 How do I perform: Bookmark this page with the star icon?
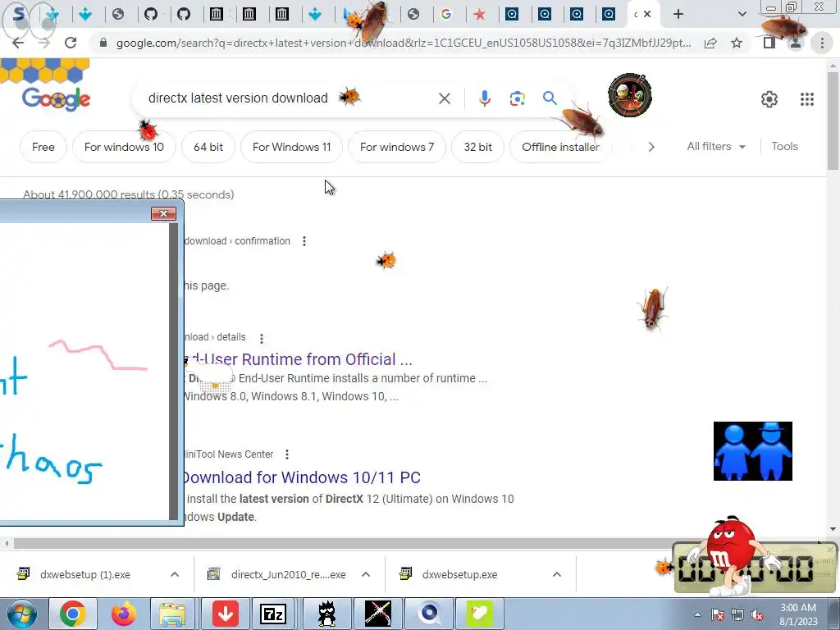click(737, 43)
